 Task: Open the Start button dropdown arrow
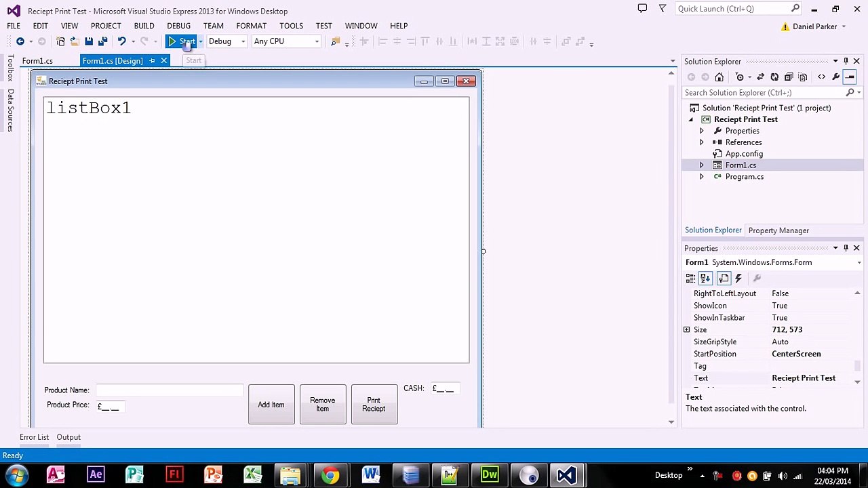click(200, 41)
